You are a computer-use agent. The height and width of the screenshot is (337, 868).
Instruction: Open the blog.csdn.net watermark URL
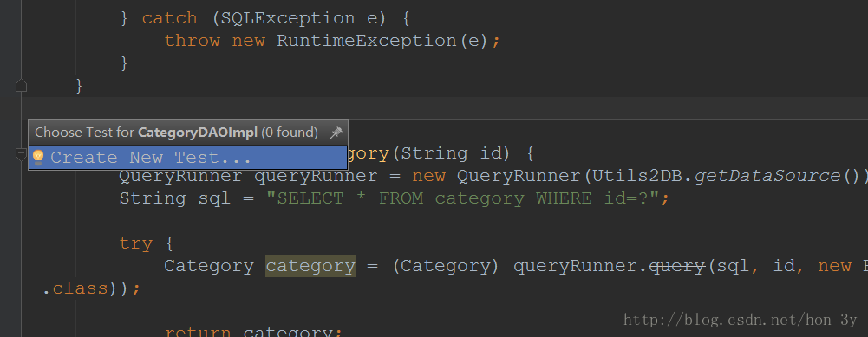coord(741,320)
